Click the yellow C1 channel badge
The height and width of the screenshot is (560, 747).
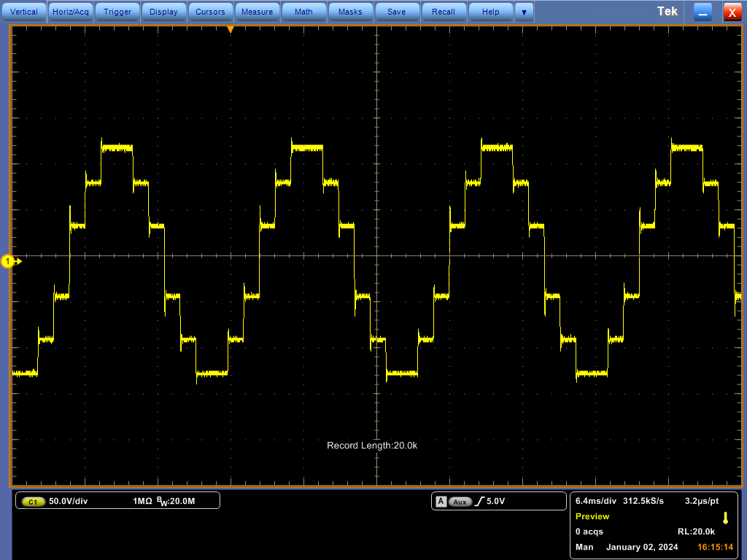click(x=32, y=501)
